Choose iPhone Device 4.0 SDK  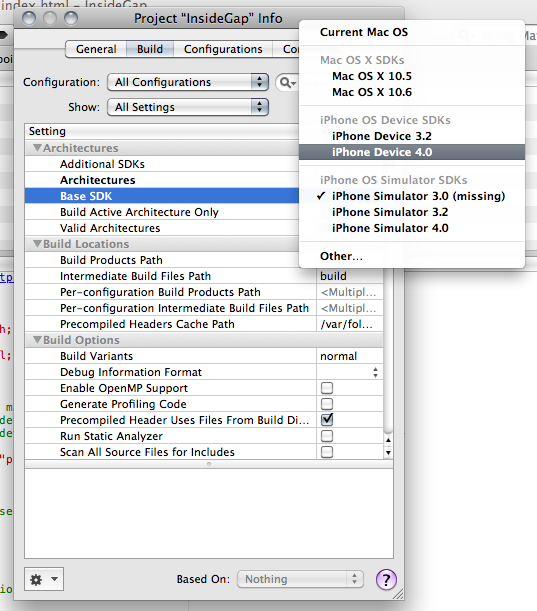[412, 152]
